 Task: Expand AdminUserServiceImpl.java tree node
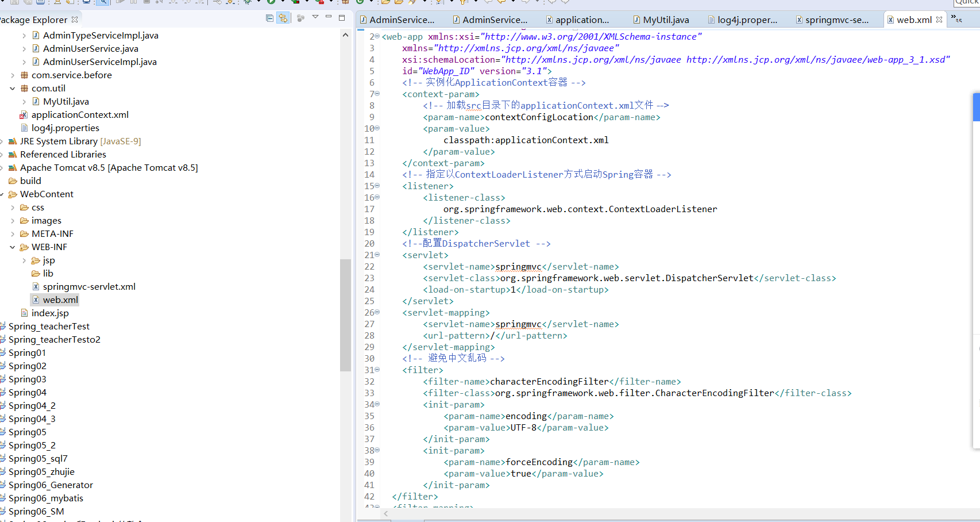pos(24,62)
